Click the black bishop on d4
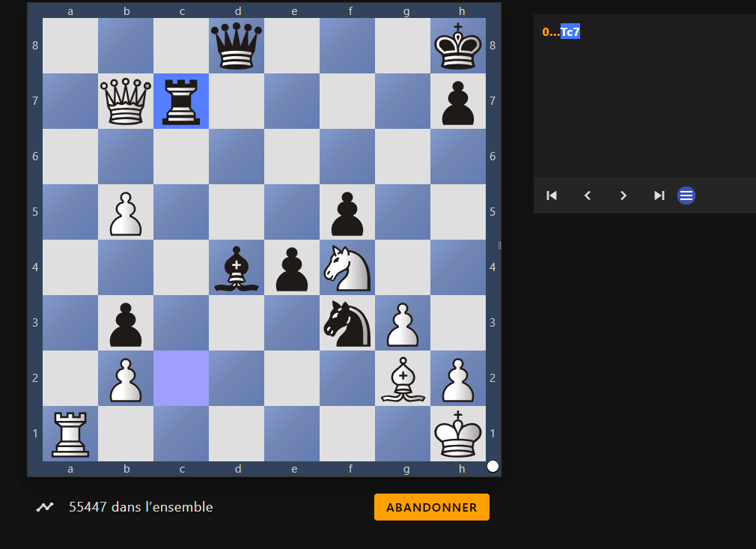 click(237, 267)
